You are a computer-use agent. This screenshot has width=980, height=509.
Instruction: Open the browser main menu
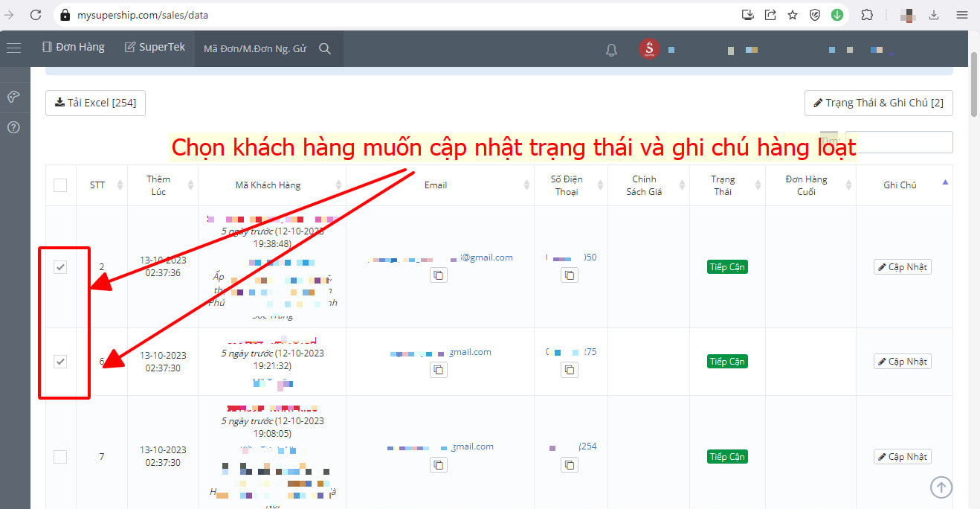[961, 14]
